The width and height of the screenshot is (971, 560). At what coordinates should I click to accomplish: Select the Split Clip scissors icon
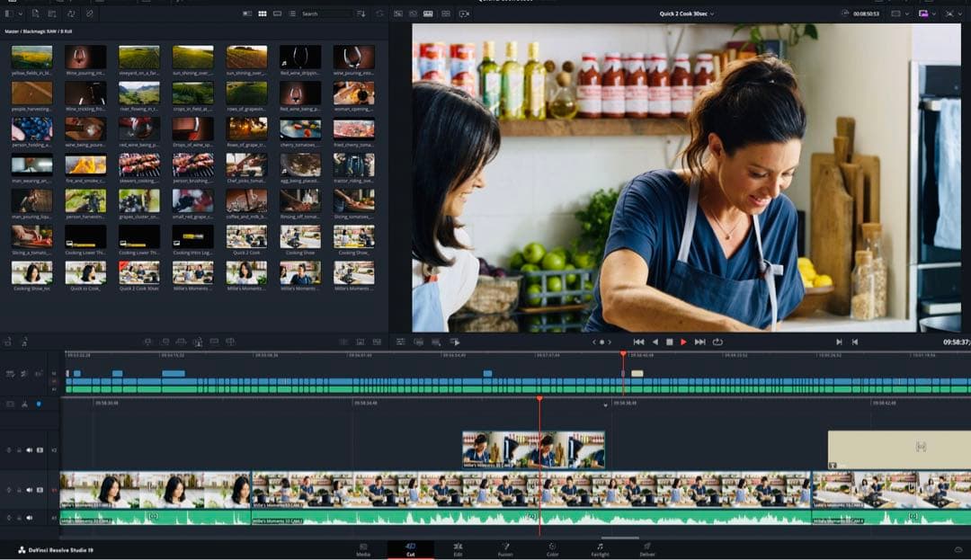coord(24,404)
